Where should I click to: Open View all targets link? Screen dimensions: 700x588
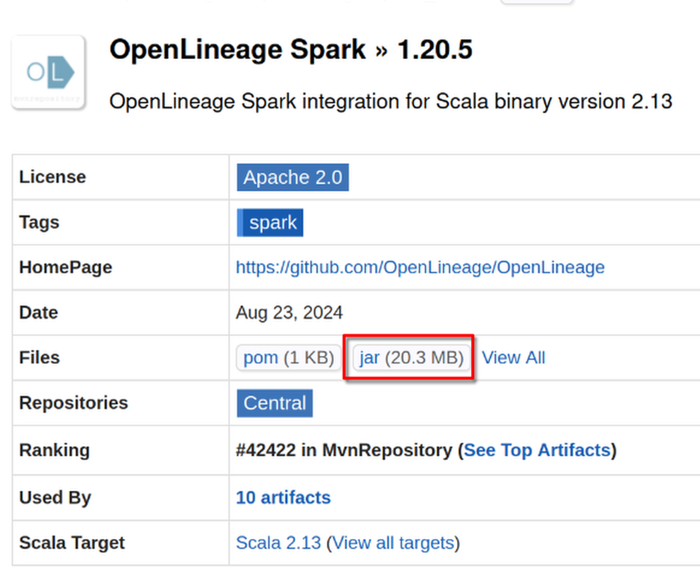point(392,543)
